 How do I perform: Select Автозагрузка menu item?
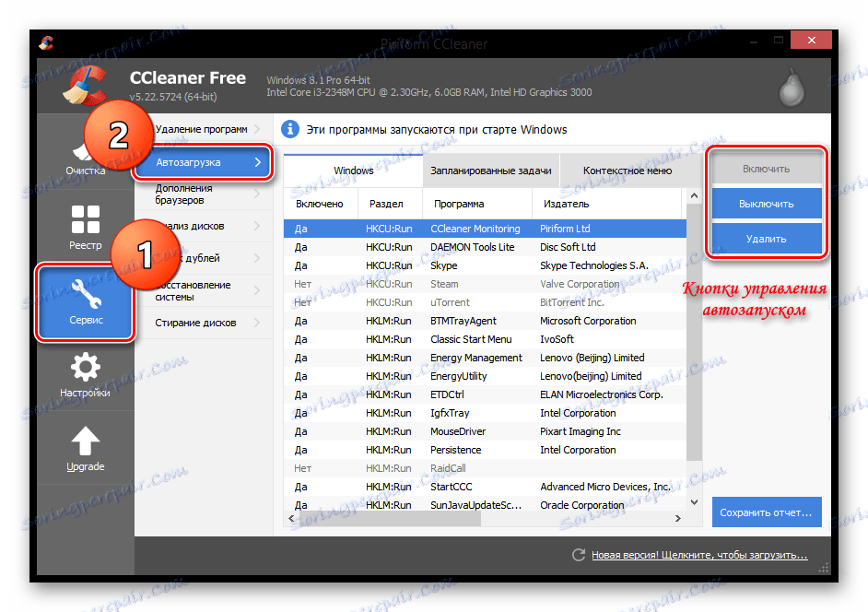203,162
